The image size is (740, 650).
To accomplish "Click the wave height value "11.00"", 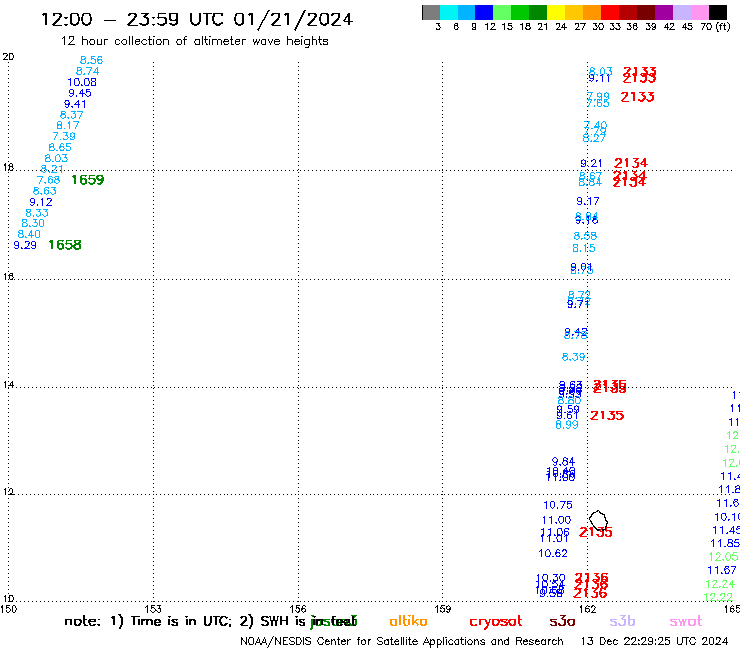I will coord(556,520).
